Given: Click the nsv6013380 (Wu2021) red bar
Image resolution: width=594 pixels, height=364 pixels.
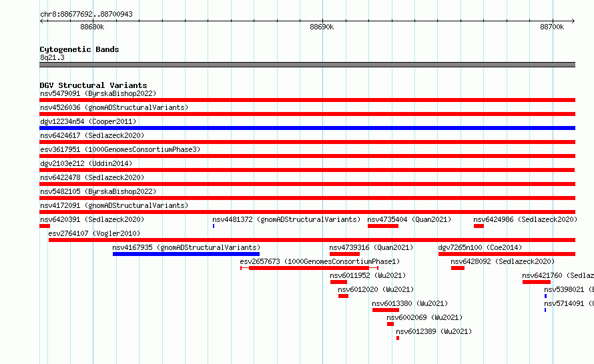Looking at the screenshot, I should coord(386,310).
